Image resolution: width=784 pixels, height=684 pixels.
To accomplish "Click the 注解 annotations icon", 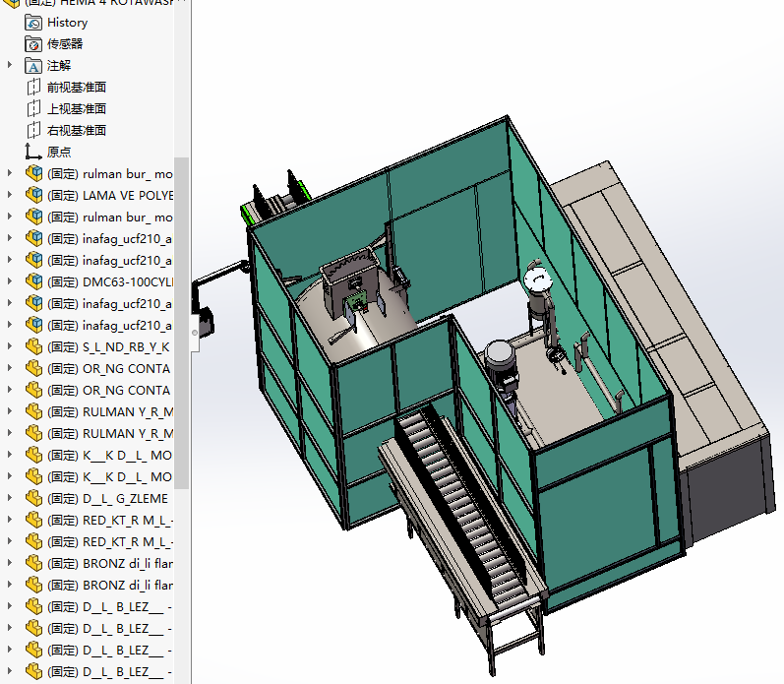I will 33,66.
